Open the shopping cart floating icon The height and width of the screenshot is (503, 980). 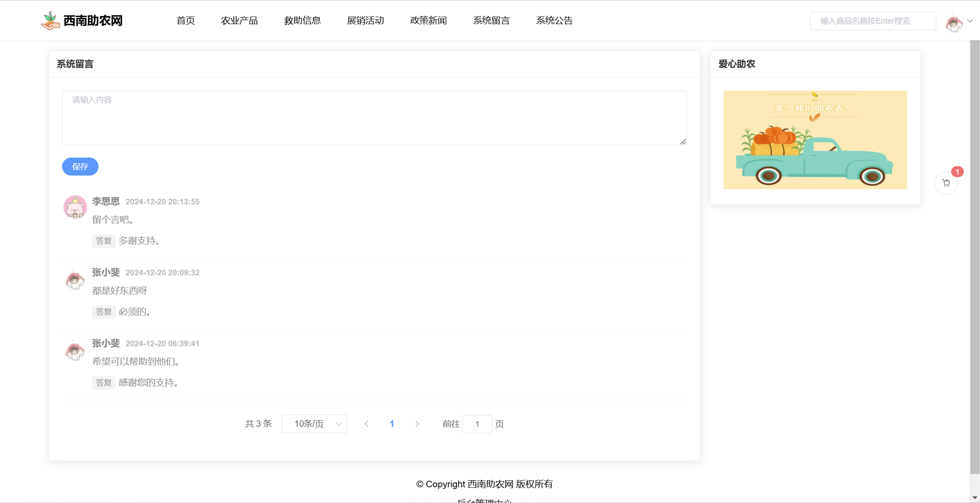click(946, 183)
